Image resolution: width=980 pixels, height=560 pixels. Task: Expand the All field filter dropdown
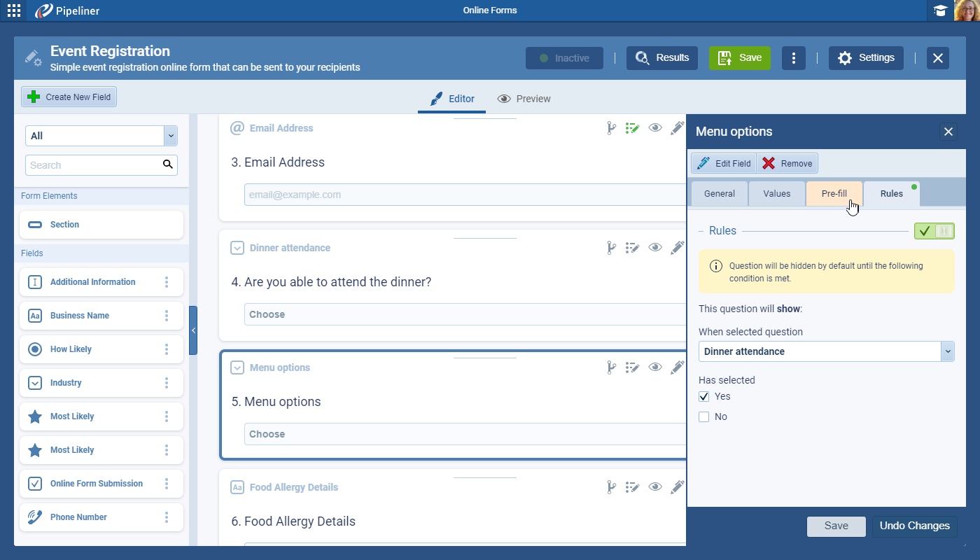pyautogui.click(x=170, y=136)
